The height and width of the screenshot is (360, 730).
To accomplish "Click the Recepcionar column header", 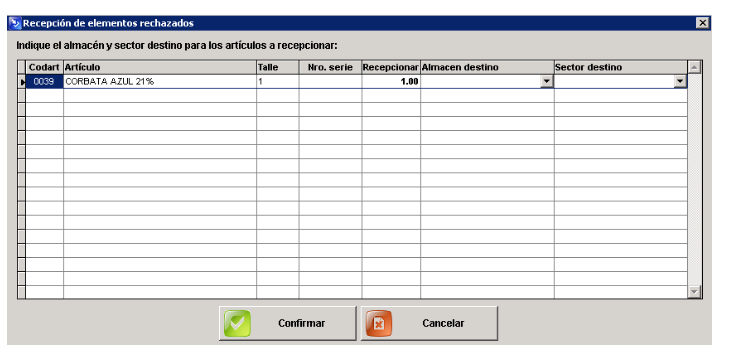I will click(x=391, y=68).
